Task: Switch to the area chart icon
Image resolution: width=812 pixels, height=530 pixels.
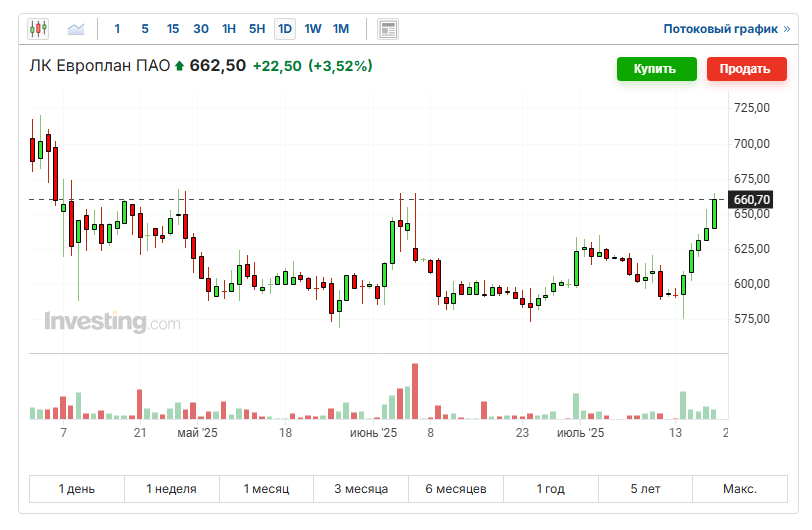Action: (76, 28)
